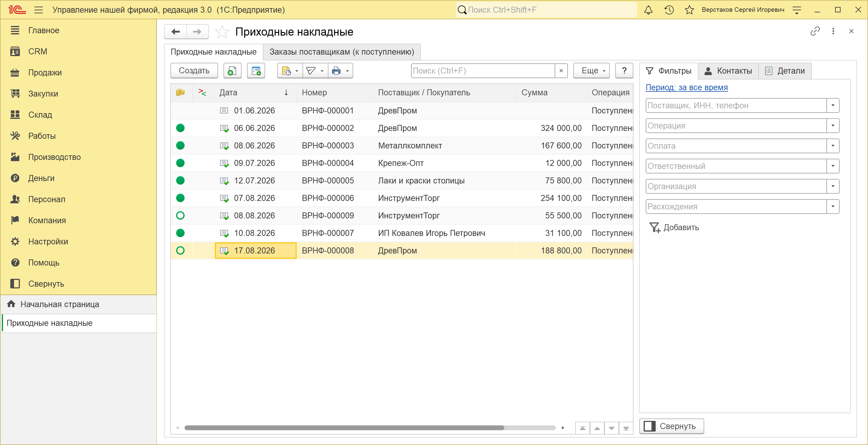Navigate back with the left arrow
Viewport: 868px width, 445px height.
(176, 32)
